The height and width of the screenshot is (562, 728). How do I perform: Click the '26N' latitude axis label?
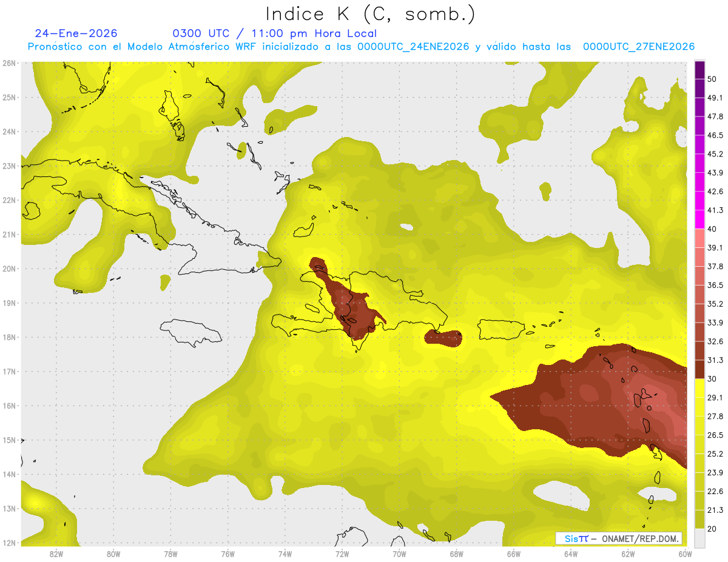click(9, 63)
